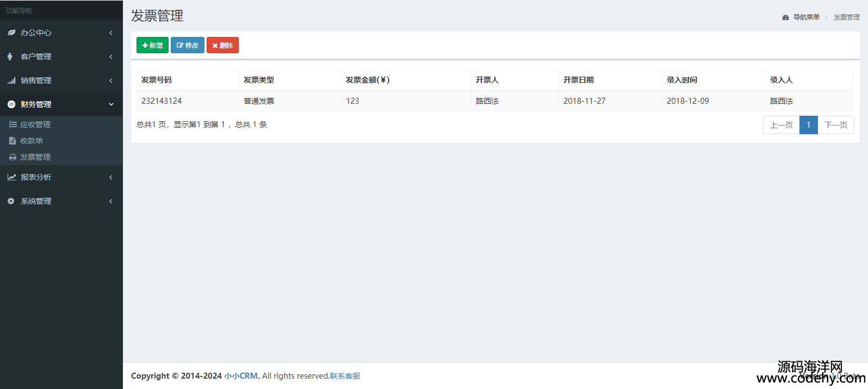Click the round icon beside 财务管理

pos(11,104)
